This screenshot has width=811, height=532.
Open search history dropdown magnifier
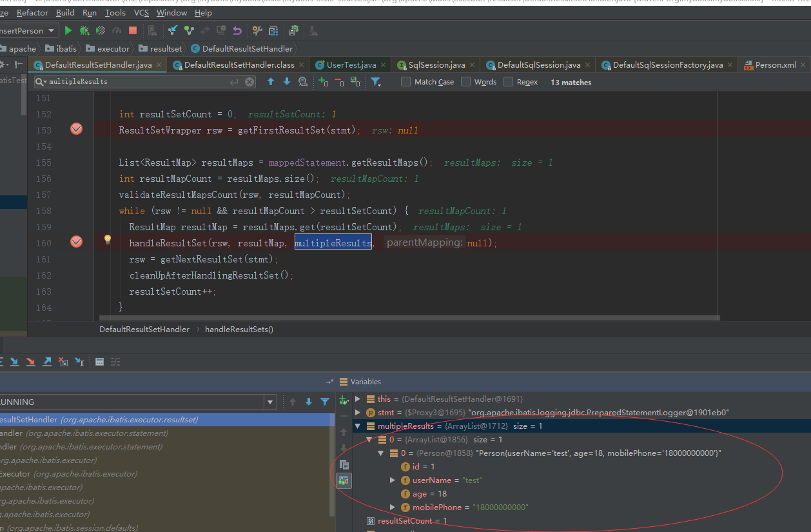pyautogui.click(x=41, y=82)
